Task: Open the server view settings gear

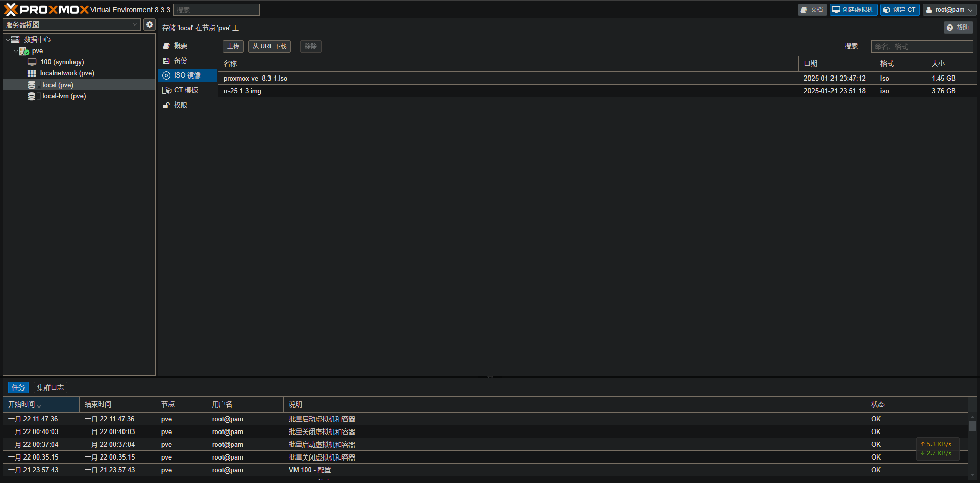Action: 150,24
